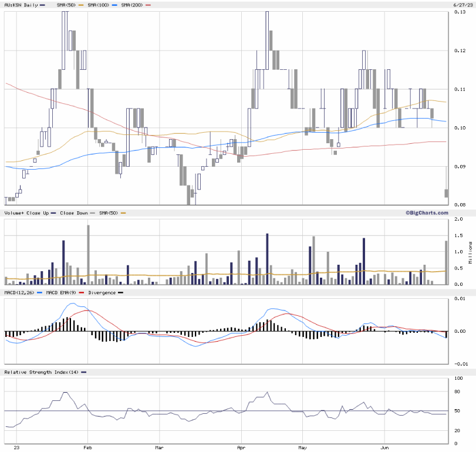Viewport: 476px width, 452px height.
Task: Click the Relative Strength Index(14) title
Action: click(42, 372)
